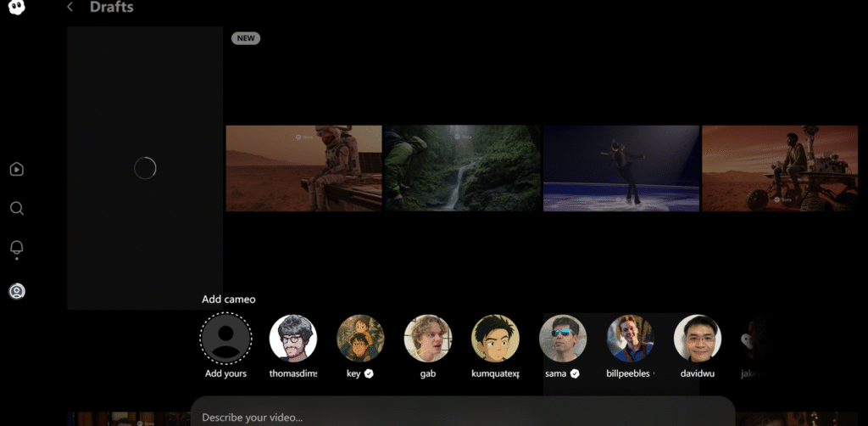Open the notifications bell icon

point(16,248)
